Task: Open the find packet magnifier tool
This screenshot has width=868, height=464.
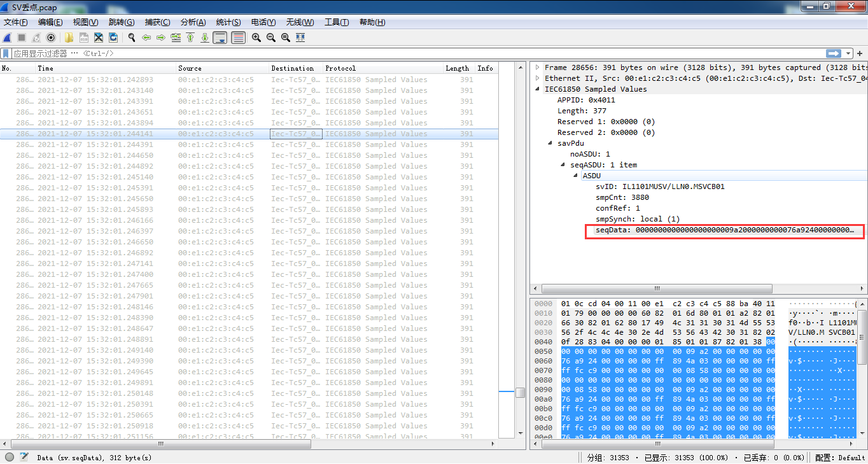Action: click(131, 37)
